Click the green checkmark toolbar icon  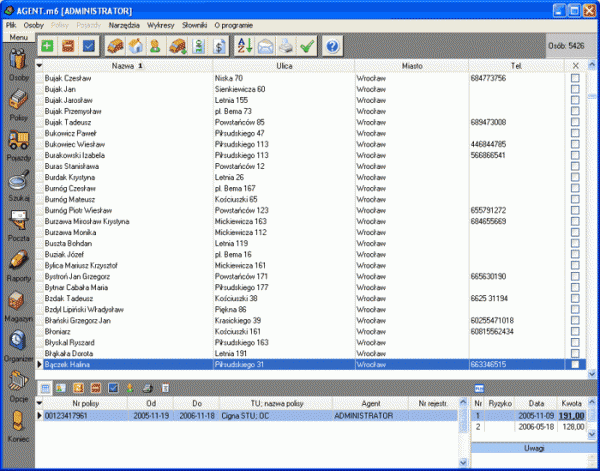click(307, 46)
